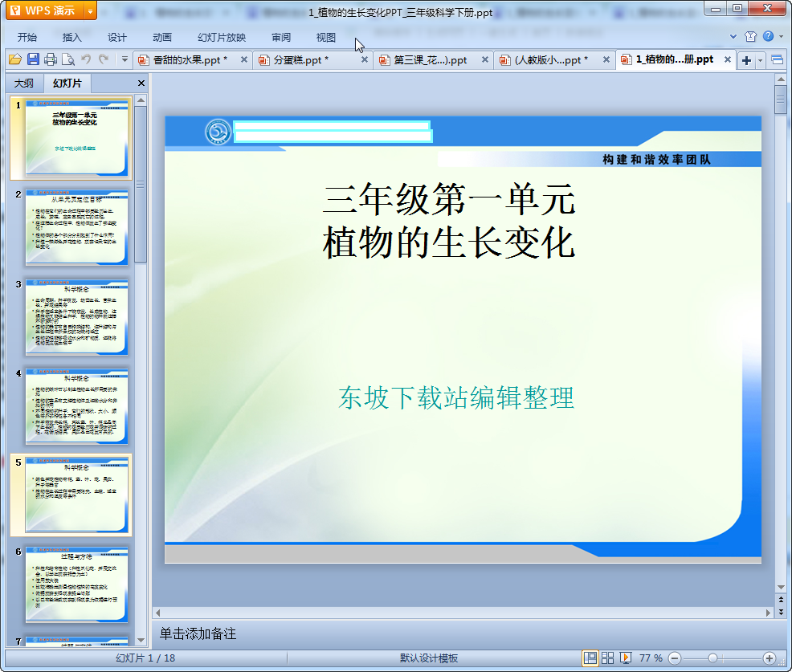
Task: Click the Next Slide double-arrow button
Action: [x=781, y=612]
